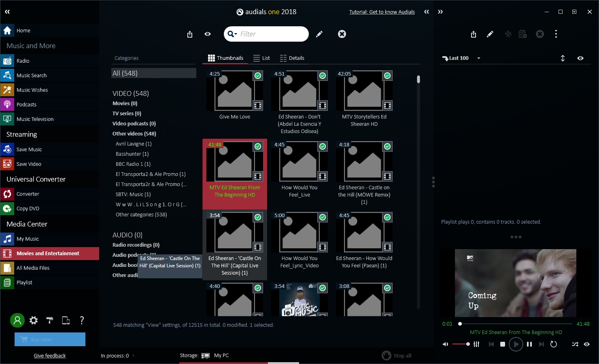Switch to Details view
Image resolution: width=599 pixels, height=364 pixels.
292,58
